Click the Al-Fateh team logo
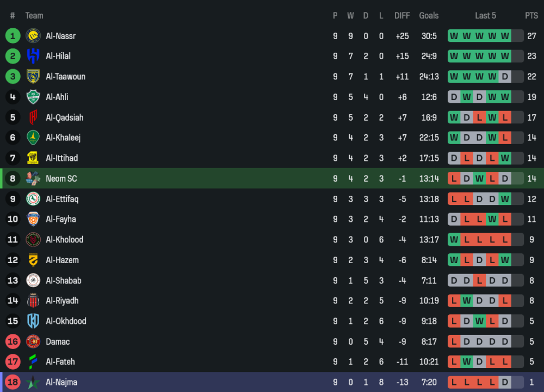Screen dimensions: 544x392 [33, 362]
